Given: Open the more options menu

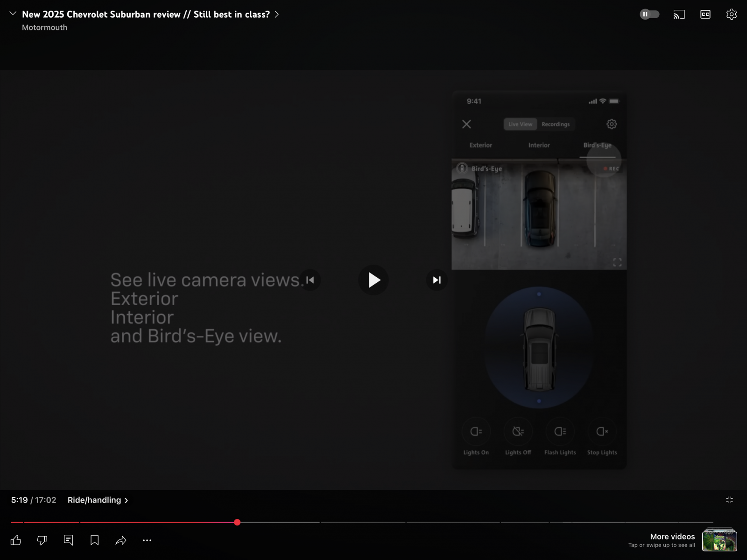Looking at the screenshot, I should point(147,540).
